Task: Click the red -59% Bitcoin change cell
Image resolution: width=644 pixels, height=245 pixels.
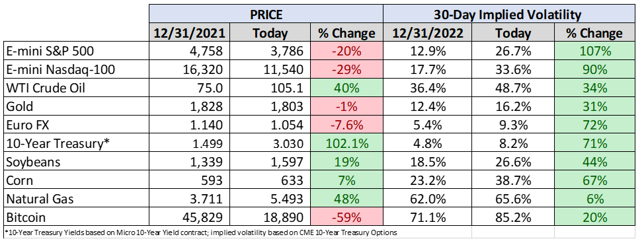Action: (345, 217)
